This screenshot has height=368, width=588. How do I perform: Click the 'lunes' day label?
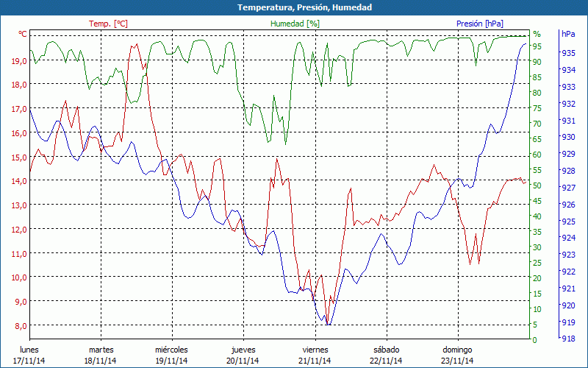coord(29,350)
